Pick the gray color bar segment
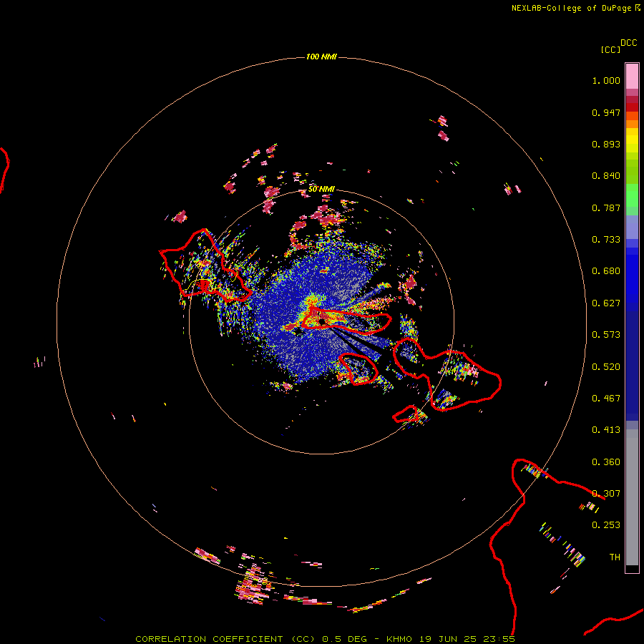644x644 pixels. click(x=632, y=497)
